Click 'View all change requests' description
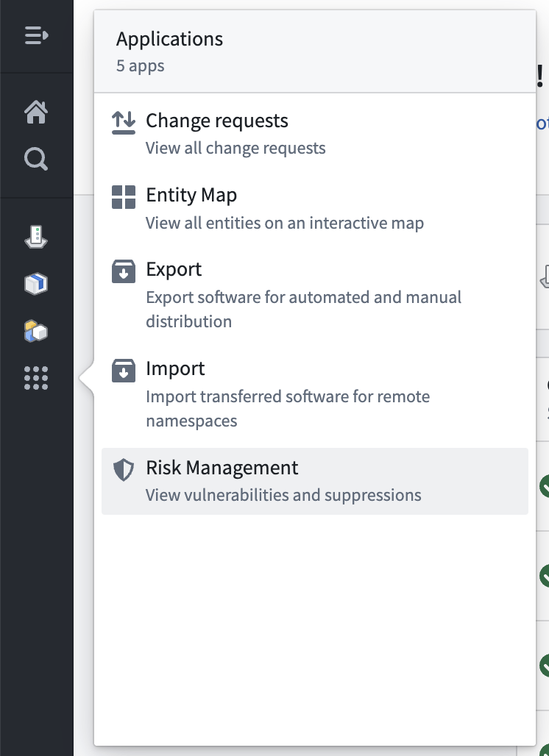The image size is (549, 756). click(236, 148)
